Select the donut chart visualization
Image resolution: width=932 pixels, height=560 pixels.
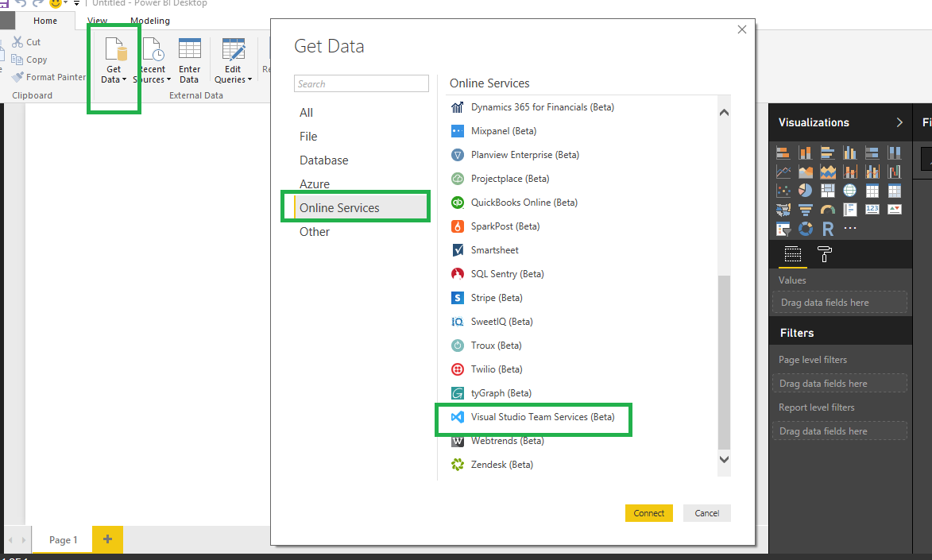806,229
